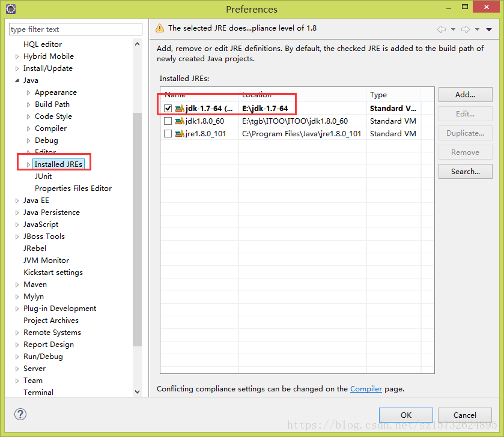Click the tree scrollbar up arrow
This screenshot has width=504, height=437.
tap(137, 44)
